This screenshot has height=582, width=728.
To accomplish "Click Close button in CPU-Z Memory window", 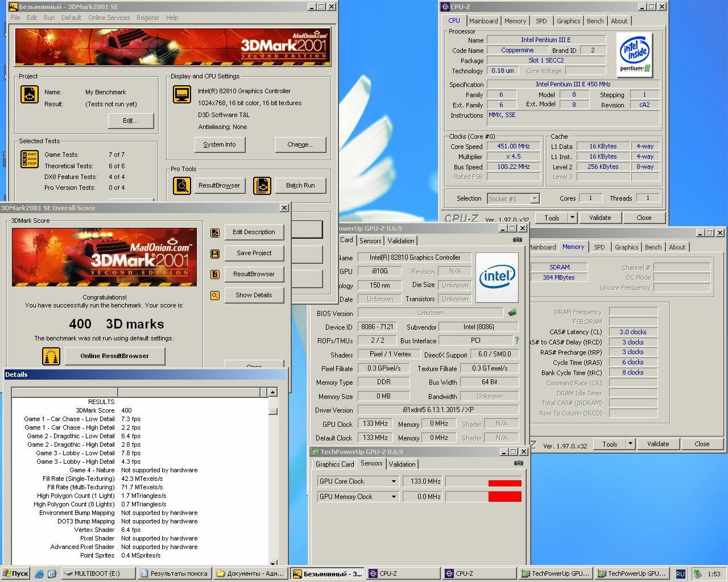I will coord(702,444).
